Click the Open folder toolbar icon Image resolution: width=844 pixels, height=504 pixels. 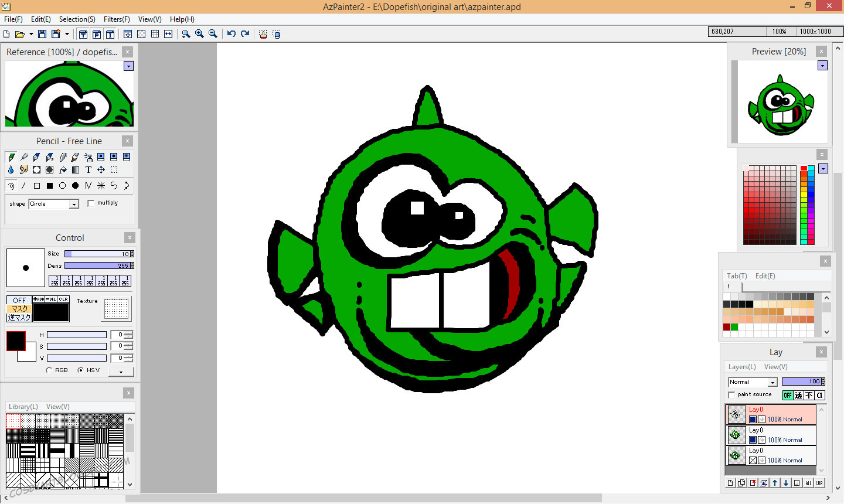20,34
